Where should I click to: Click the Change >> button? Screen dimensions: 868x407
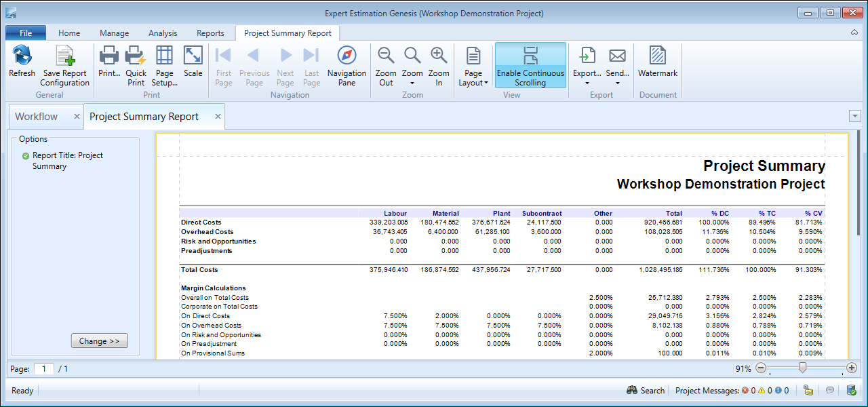pyautogui.click(x=99, y=341)
